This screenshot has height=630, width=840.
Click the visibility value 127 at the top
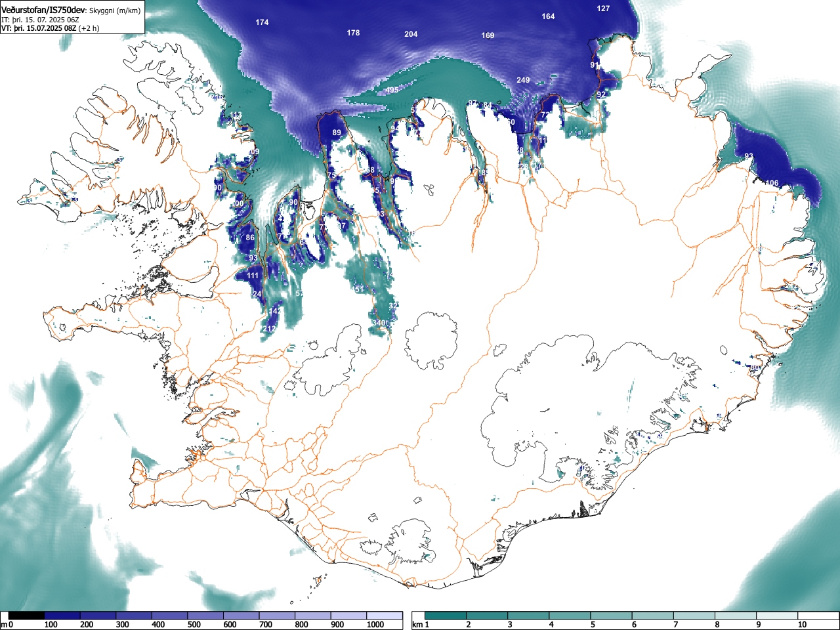pyautogui.click(x=603, y=9)
